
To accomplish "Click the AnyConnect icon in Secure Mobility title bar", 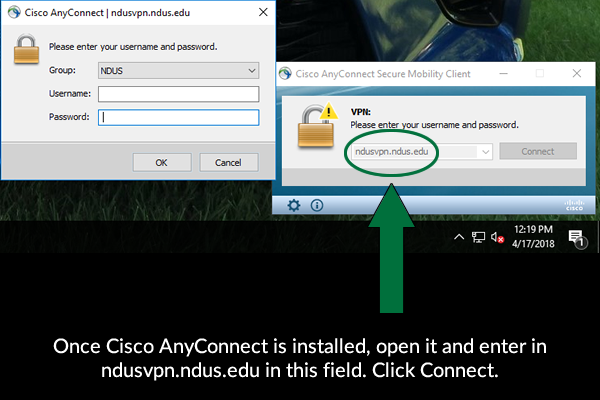I will 285,73.
